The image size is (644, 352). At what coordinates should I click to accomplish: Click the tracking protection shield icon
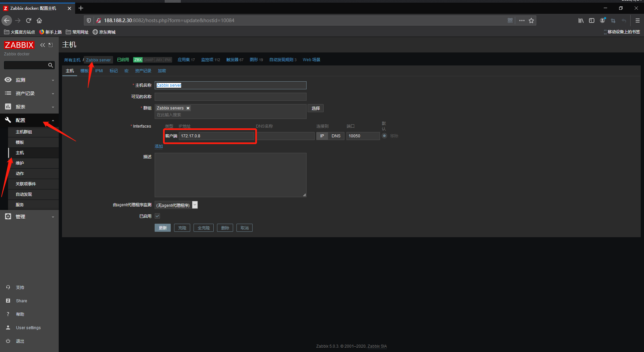point(89,20)
